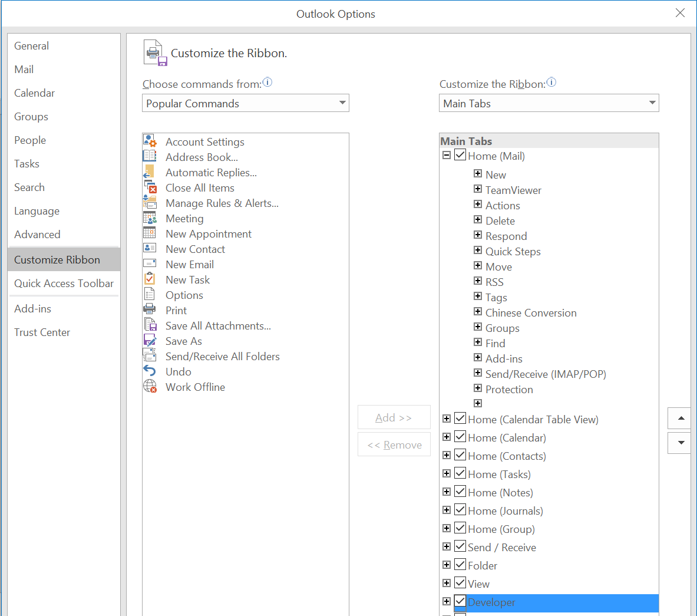This screenshot has width=697, height=616.
Task: Click the Add >> button
Action: 394,417
